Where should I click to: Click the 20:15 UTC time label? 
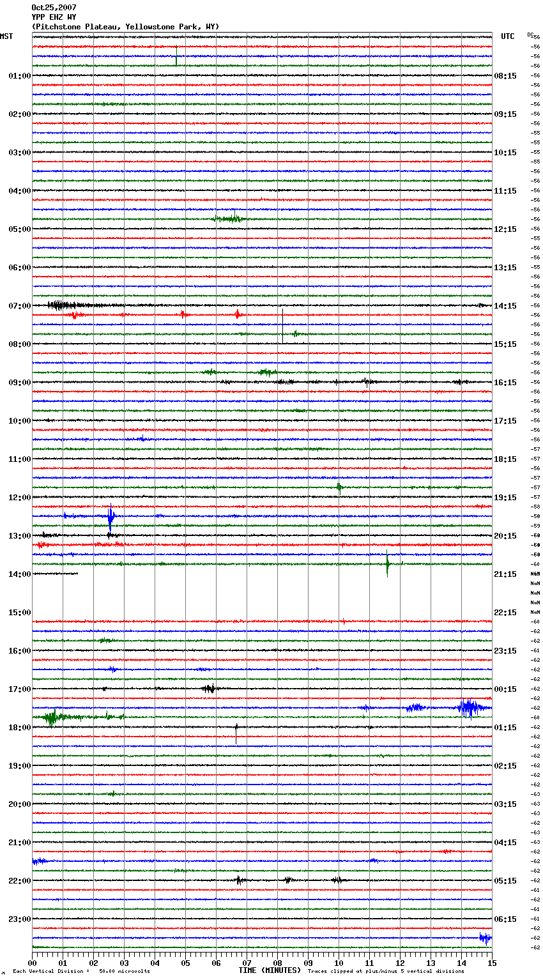point(505,536)
